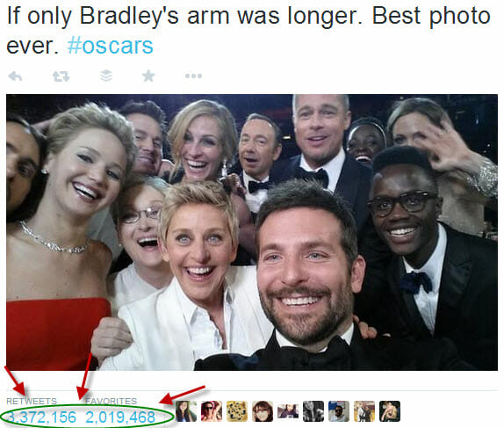The width and height of the screenshot is (504, 428).
Task: Open the avatar wearing a face mask
Action: tap(263, 411)
